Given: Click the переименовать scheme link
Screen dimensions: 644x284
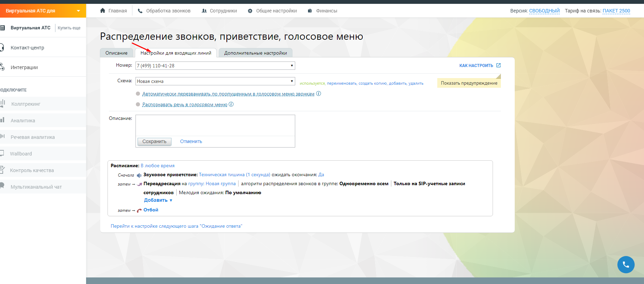Looking at the screenshot, I should (342, 83).
